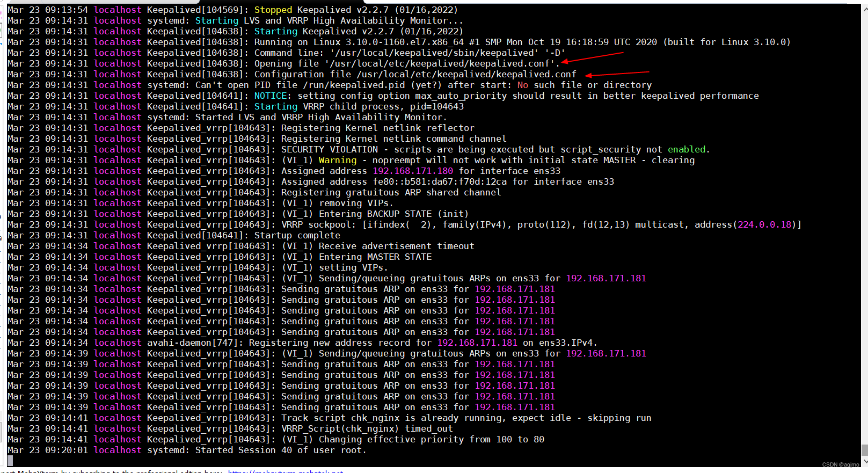The width and height of the screenshot is (868, 473).
Task: Click the 'SECURITY VIOLATION' script_security message
Action: point(495,149)
